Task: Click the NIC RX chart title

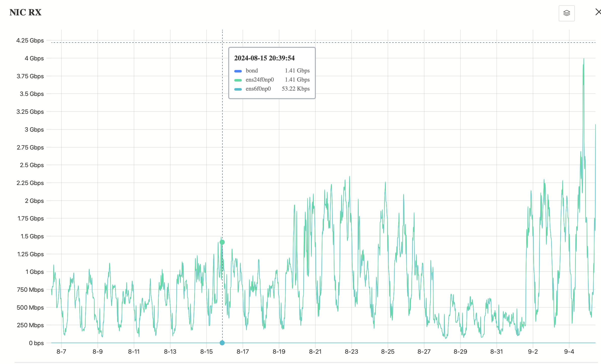Action: click(x=25, y=12)
